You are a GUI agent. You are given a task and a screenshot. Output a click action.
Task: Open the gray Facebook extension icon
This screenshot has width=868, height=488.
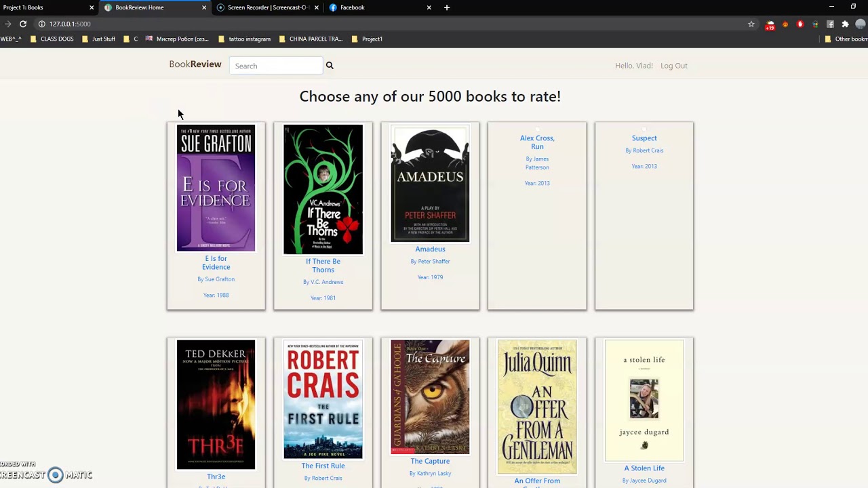[830, 24]
